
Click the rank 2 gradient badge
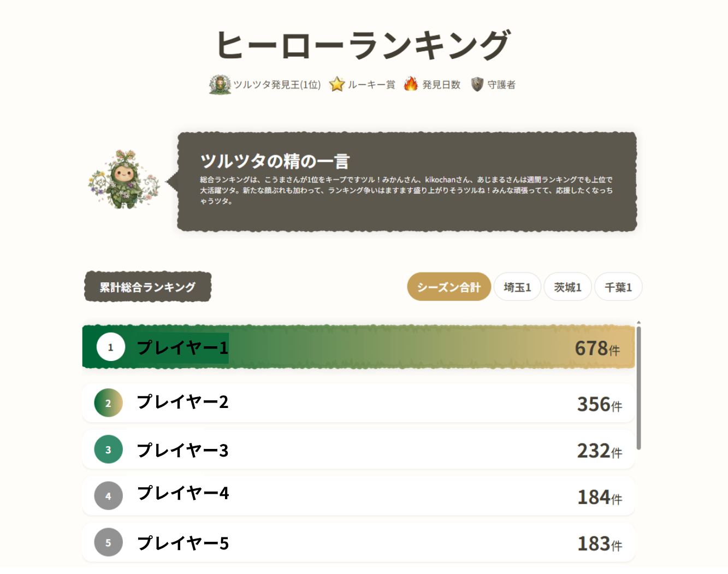(x=108, y=403)
